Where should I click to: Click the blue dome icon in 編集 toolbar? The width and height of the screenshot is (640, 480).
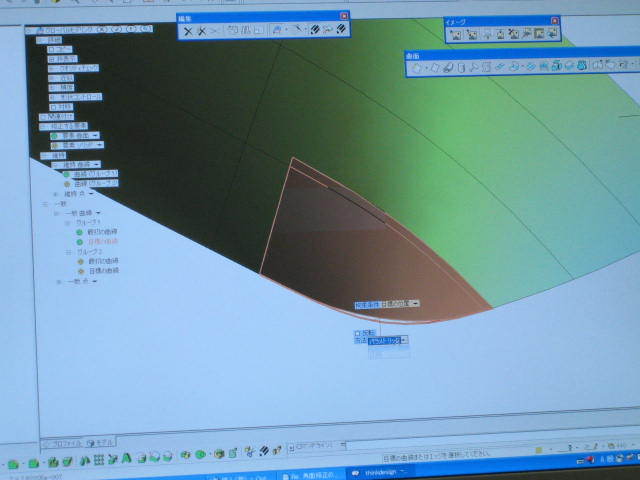[x=277, y=30]
